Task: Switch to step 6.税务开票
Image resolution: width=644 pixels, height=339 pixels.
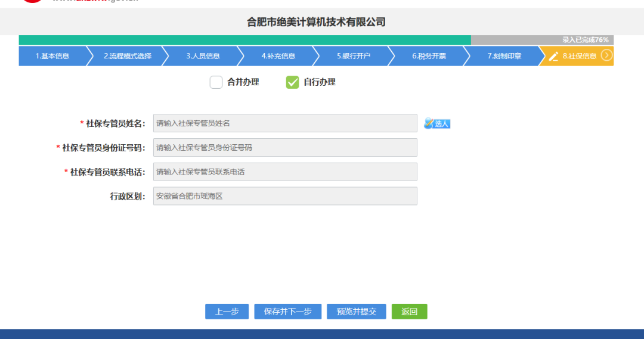Action: 429,56
